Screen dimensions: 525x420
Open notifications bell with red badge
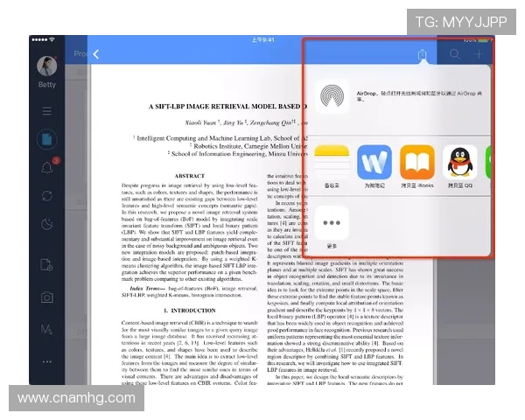47,166
